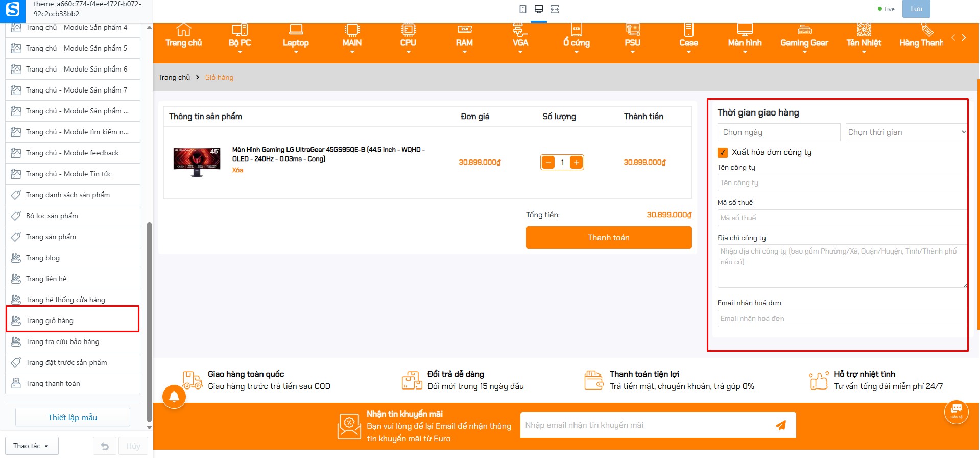Image resolution: width=980 pixels, height=458 pixels.
Task: Open the Chọn thời gian dropdown
Action: point(906,132)
